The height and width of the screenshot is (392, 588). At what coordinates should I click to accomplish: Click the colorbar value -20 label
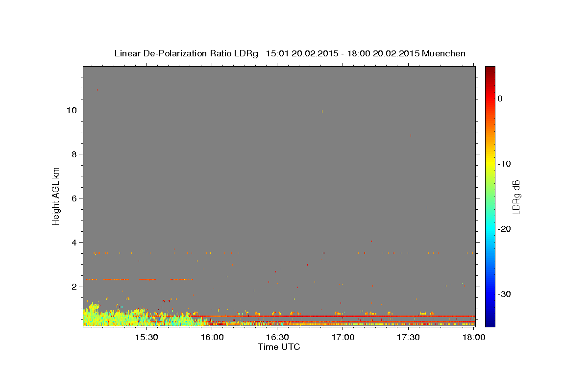[x=504, y=229]
